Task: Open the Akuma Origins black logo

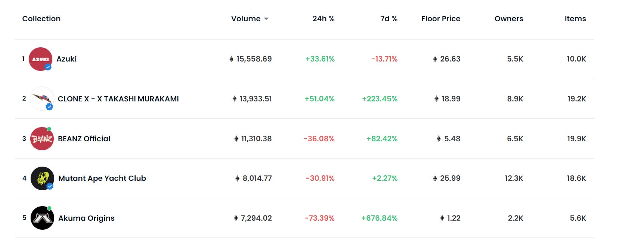Action: (42, 218)
